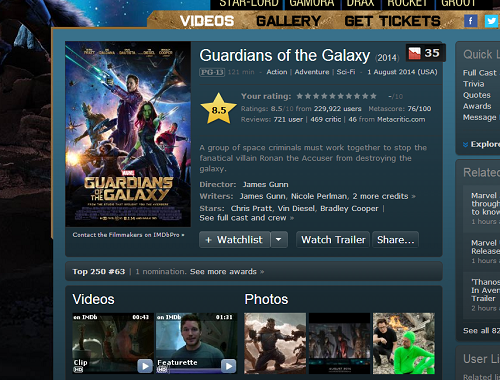Screen dimensions: 500x380
Task: Open the Guardians of the Galaxy poster
Action: 128,134
